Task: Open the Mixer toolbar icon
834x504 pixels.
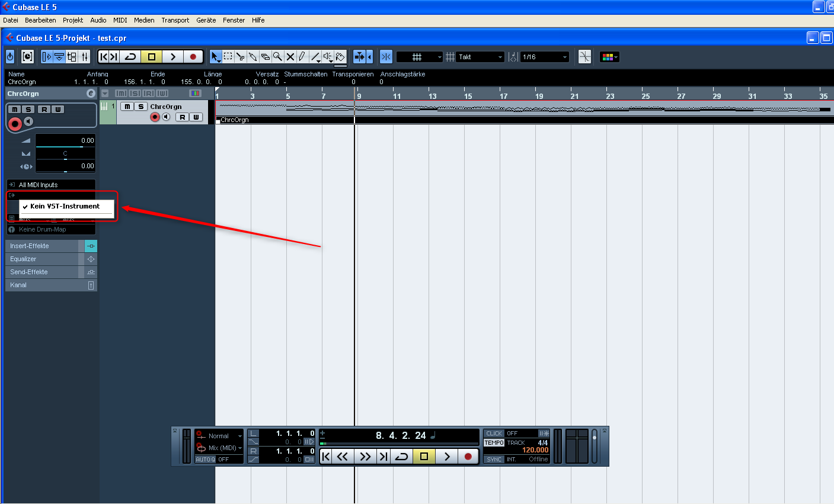Action: pos(85,57)
